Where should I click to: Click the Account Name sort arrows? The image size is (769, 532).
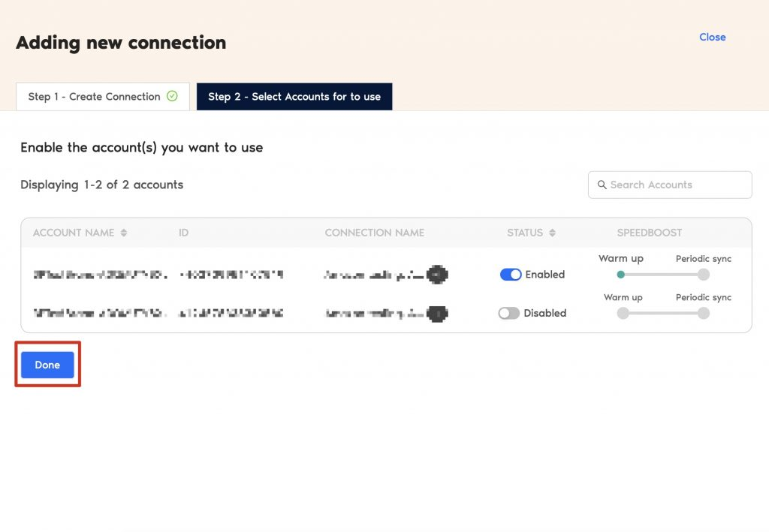[x=124, y=233]
